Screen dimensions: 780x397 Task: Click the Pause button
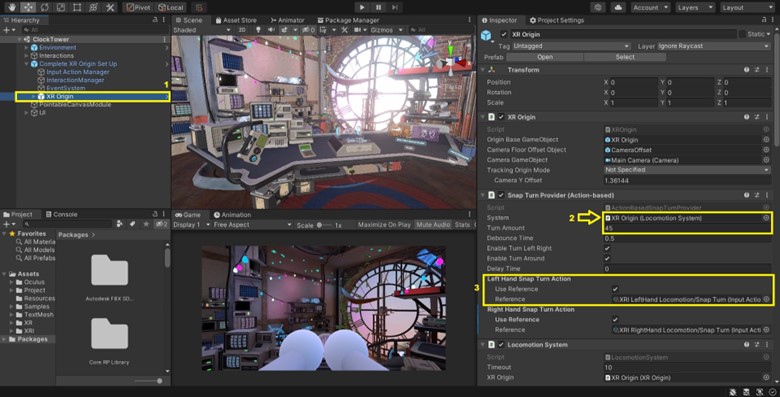(379, 7)
